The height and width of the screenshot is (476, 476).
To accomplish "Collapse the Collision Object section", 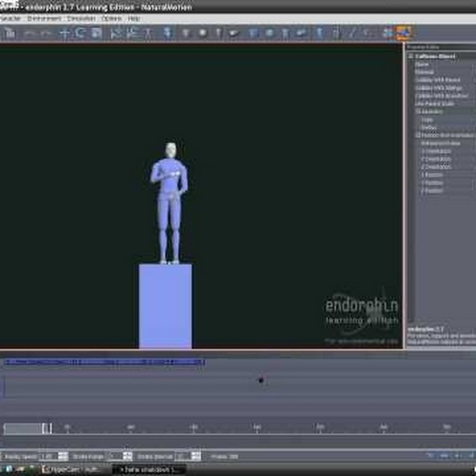I will pos(410,56).
